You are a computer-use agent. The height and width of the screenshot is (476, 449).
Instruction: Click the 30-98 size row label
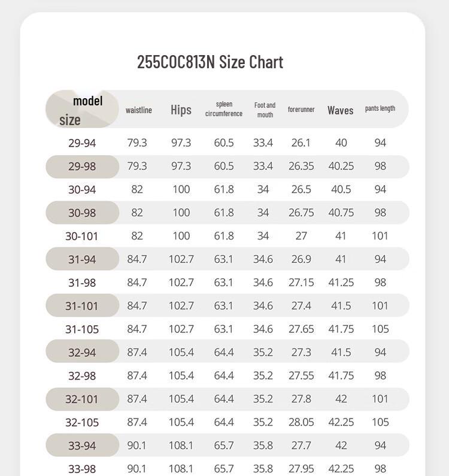82,213
